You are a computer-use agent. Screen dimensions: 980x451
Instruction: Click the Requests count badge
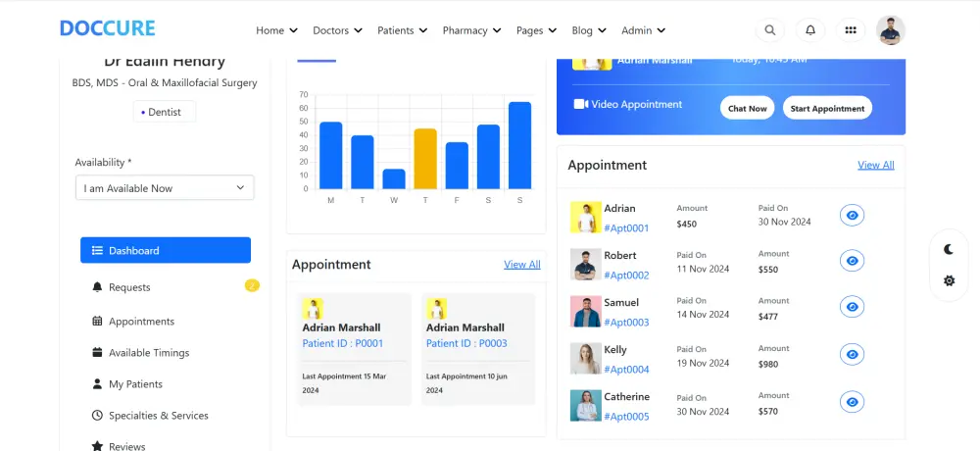point(252,286)
